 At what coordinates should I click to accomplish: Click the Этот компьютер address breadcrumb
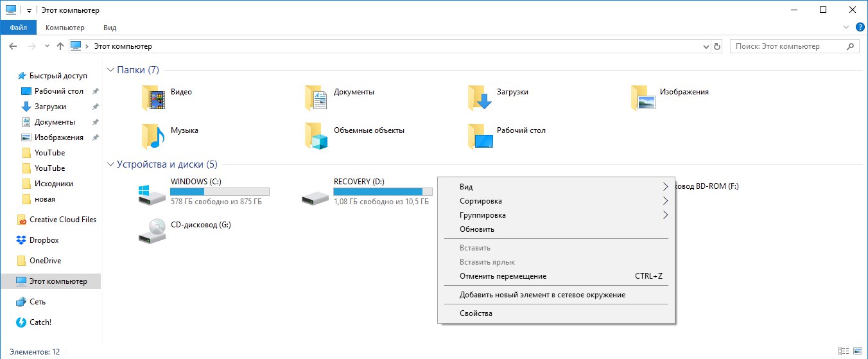(x=123, y=46)
